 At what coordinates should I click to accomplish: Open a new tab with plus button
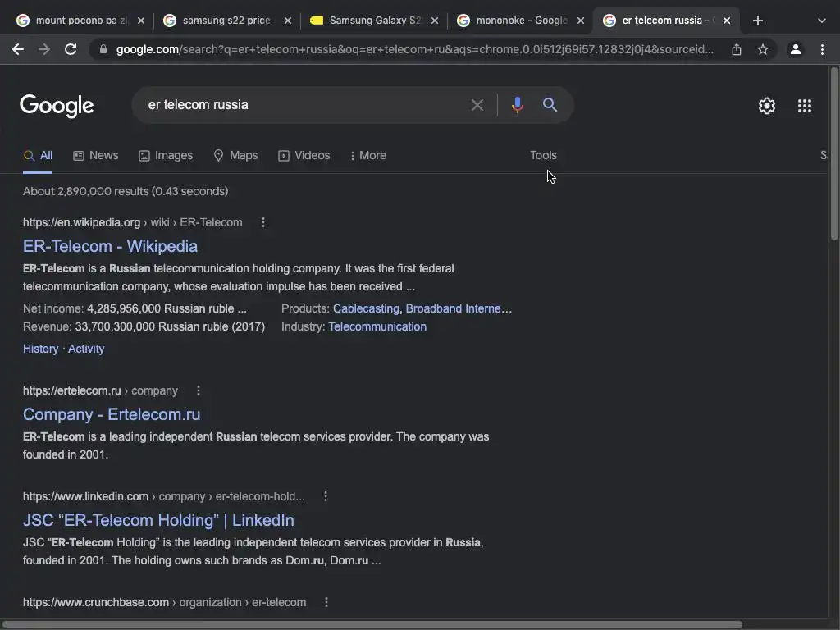pyautogui.click(x=757, y=21)
